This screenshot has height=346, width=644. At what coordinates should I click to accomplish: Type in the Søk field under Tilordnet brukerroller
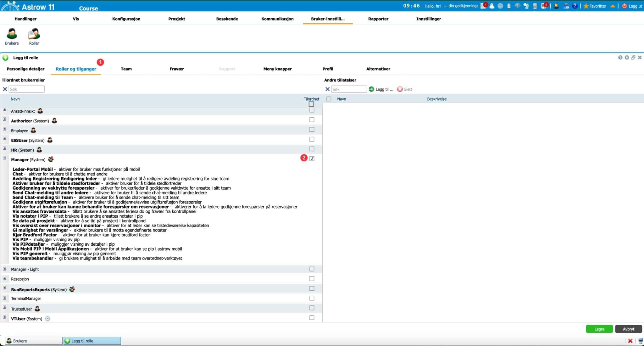point(27,89)
